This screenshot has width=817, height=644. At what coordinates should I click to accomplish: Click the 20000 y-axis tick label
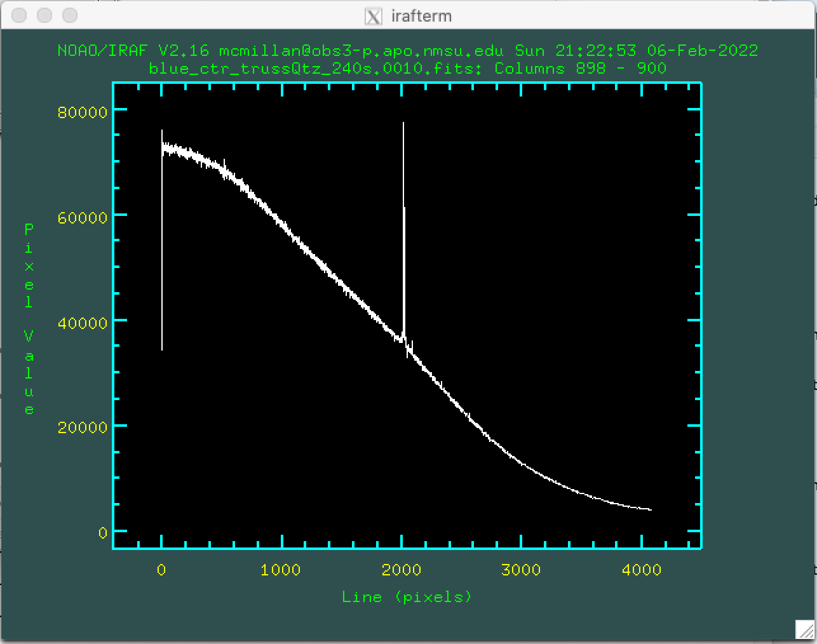coord(82,427)
